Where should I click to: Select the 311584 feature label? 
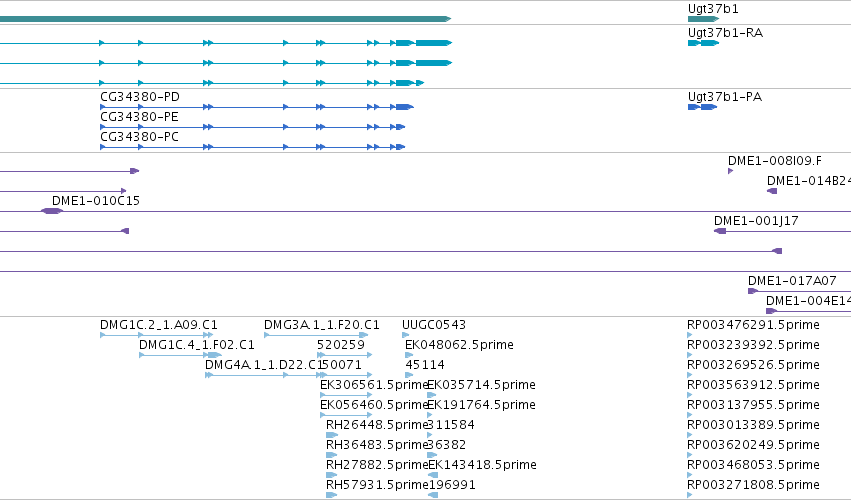pos(451,425)
